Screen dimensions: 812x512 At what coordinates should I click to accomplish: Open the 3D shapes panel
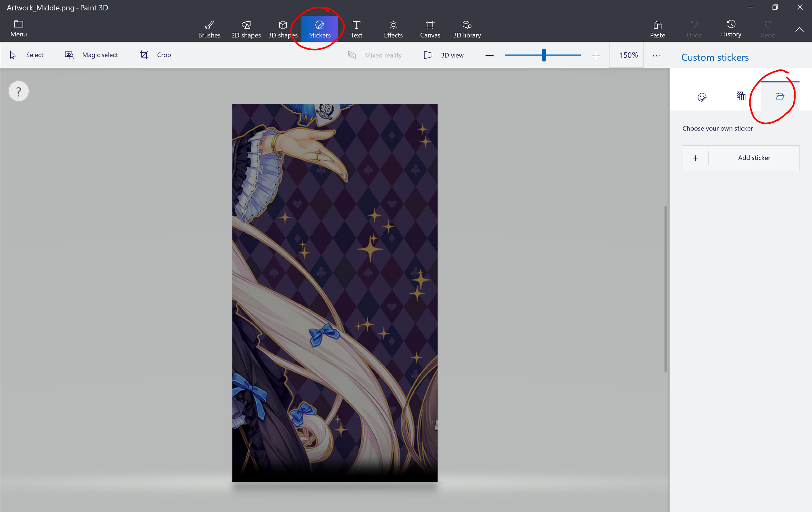(x=283, y=29)
